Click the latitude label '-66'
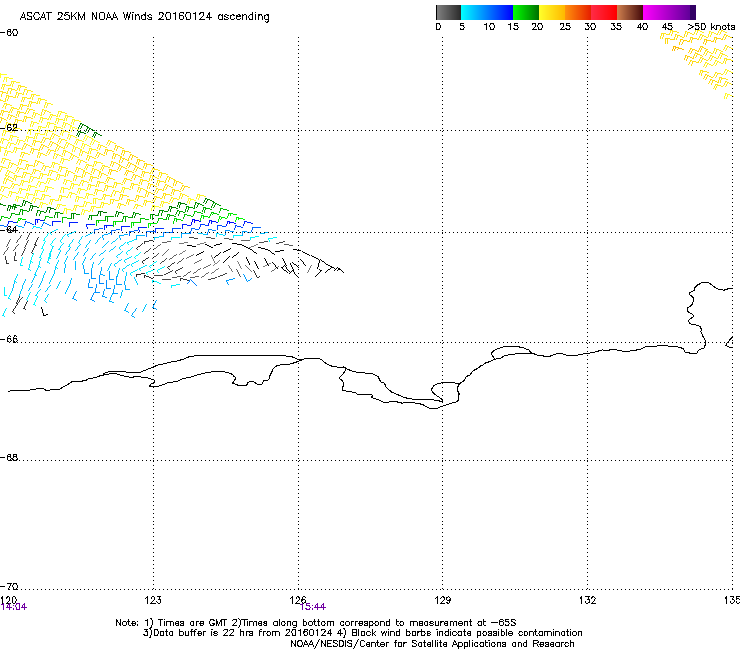 coord(9,339)
